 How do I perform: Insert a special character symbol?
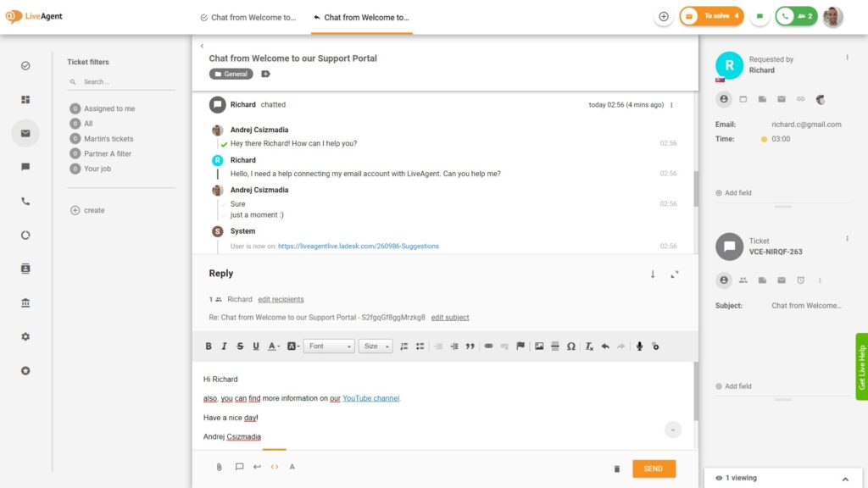(x=571, y=346)
